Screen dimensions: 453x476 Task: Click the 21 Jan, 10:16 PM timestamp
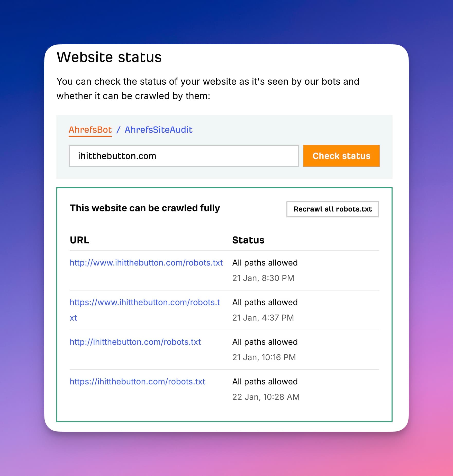pos(264,357)
